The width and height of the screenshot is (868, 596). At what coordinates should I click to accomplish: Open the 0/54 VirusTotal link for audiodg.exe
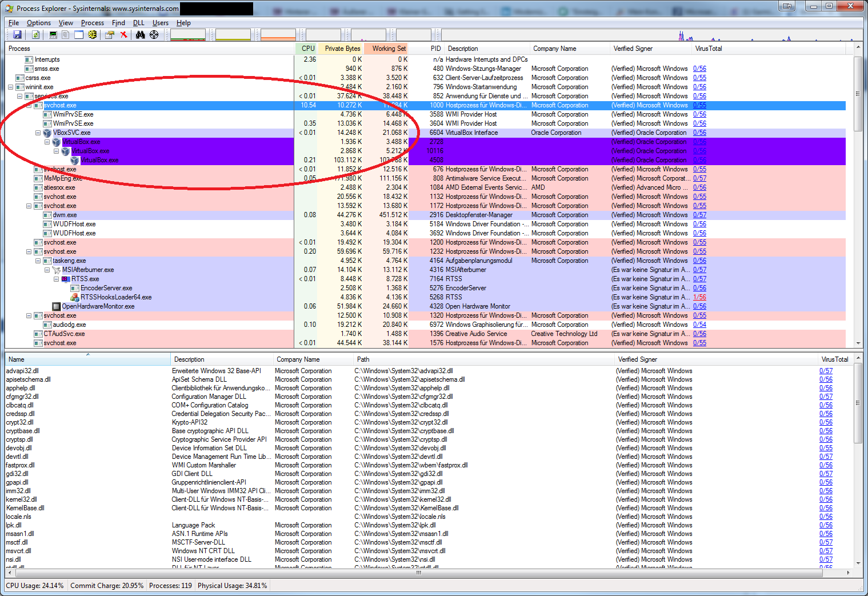click(699, 325)
